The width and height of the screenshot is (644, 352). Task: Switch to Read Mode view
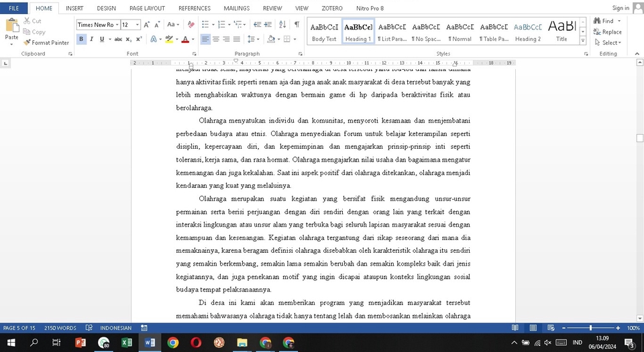(515, 328)
